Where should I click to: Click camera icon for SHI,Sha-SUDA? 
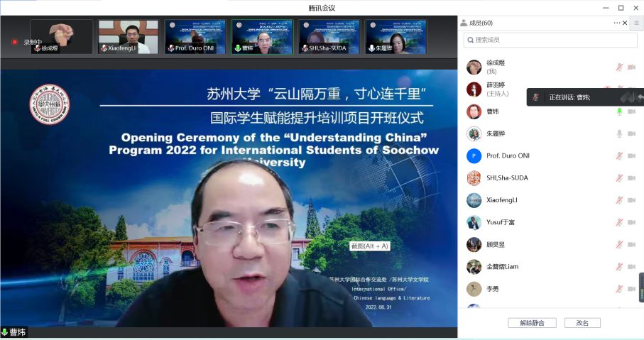(631, 178)
